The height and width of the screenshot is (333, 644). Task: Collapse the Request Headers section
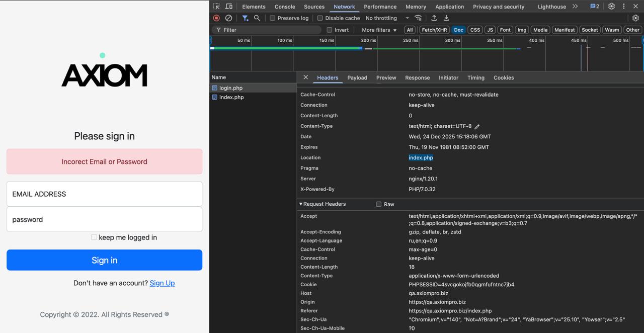tap(301, 204)
